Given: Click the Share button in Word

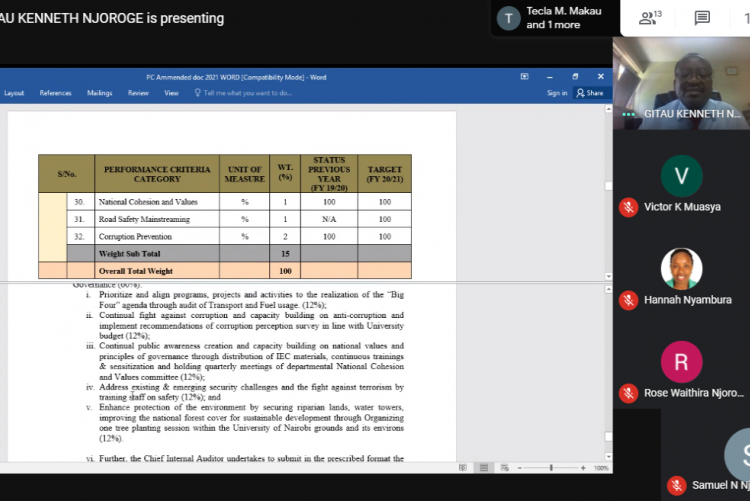Looking at the screenshot, I should click(590, 93).
